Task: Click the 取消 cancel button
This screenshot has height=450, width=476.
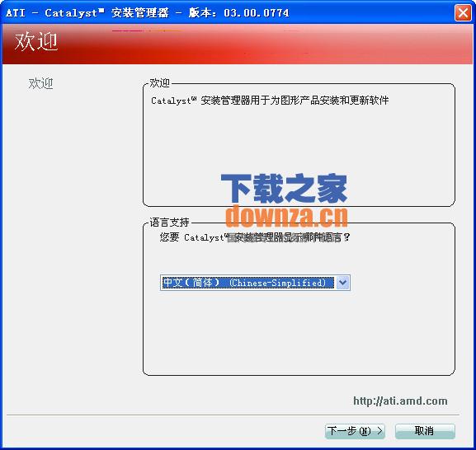Action: [x=425, y=430]
